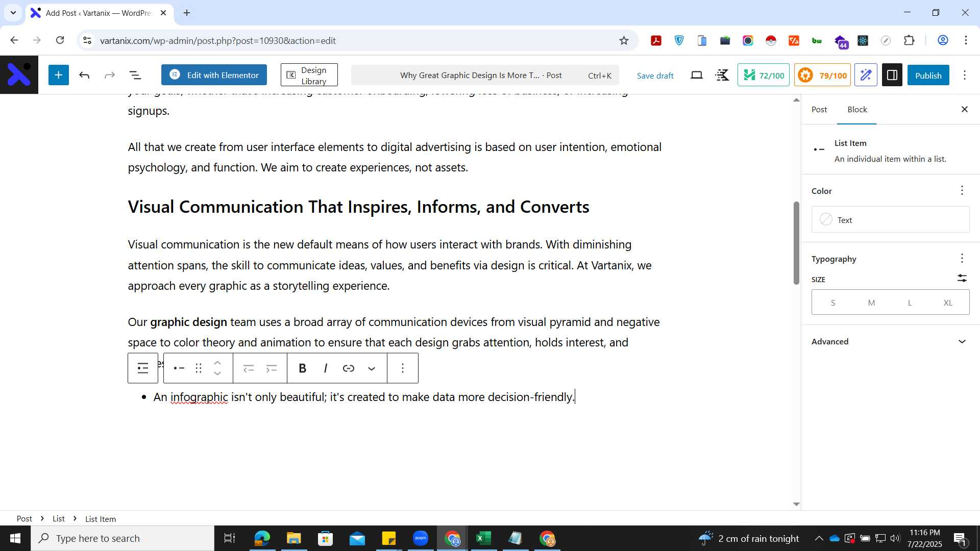
Task: Open the Adobe Acrobat extension
Action: click(656, 40)
